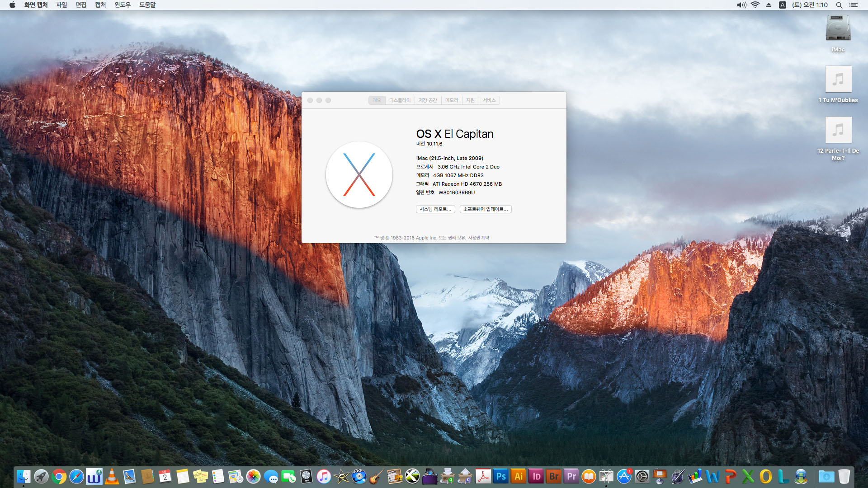This screenshot has width=868, height=488.
Task: Open the App Store icon
Action: [x=624, y=476]
